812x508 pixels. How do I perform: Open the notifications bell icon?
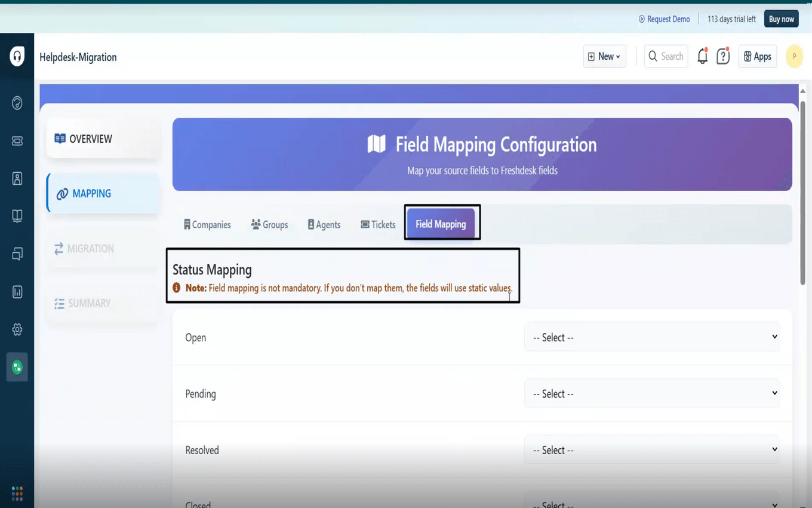click(703, 56)
